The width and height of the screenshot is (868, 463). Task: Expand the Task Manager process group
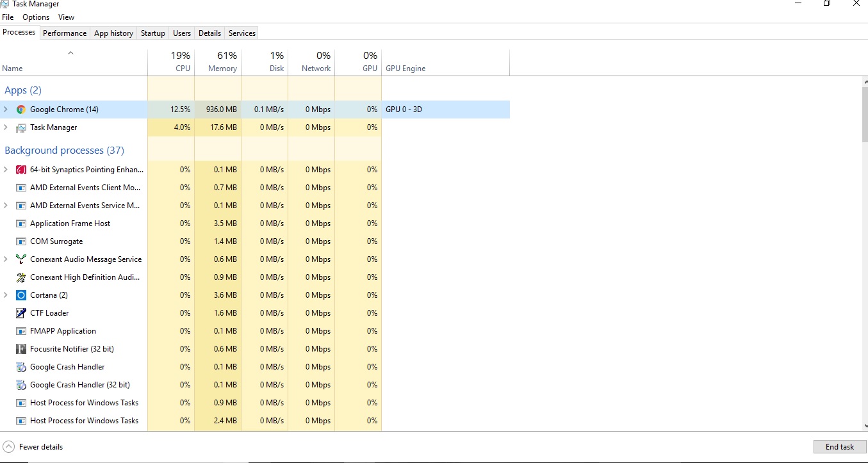tap(6, 127)
